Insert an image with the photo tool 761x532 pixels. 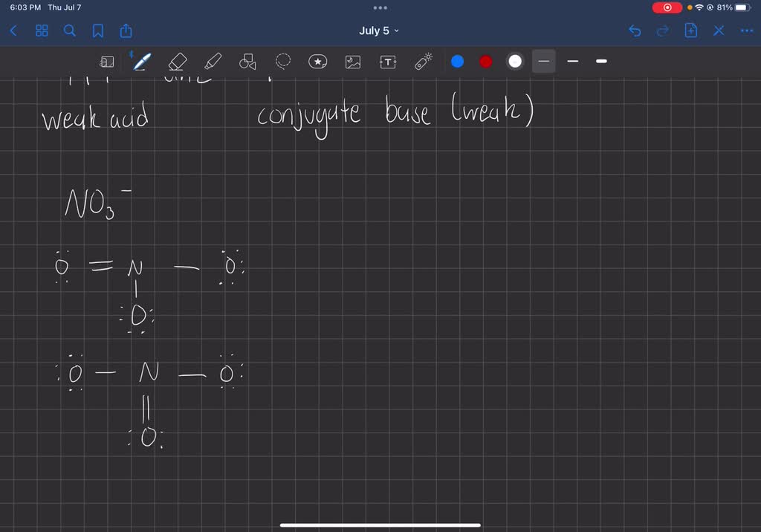(x=352, y=62)
